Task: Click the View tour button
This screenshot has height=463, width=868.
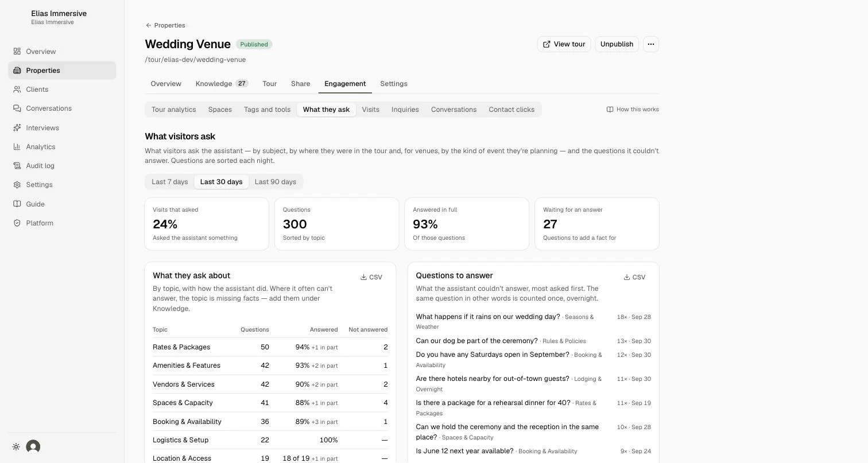Action: point(564,44)
